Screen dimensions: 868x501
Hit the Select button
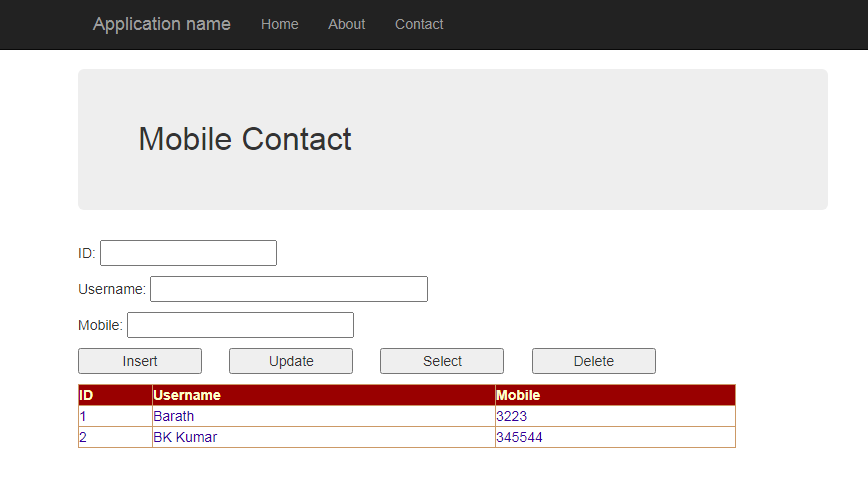pyautogui.click(x=442, y=361)
